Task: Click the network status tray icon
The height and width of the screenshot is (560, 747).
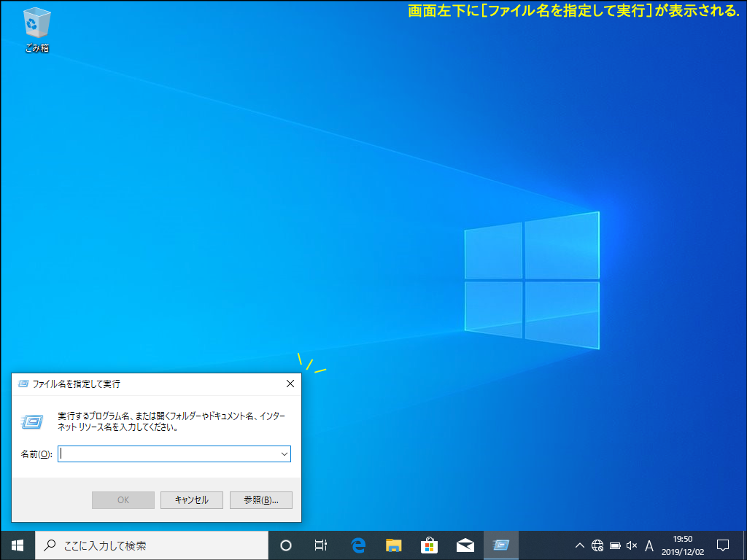Action: pos(597,545)
